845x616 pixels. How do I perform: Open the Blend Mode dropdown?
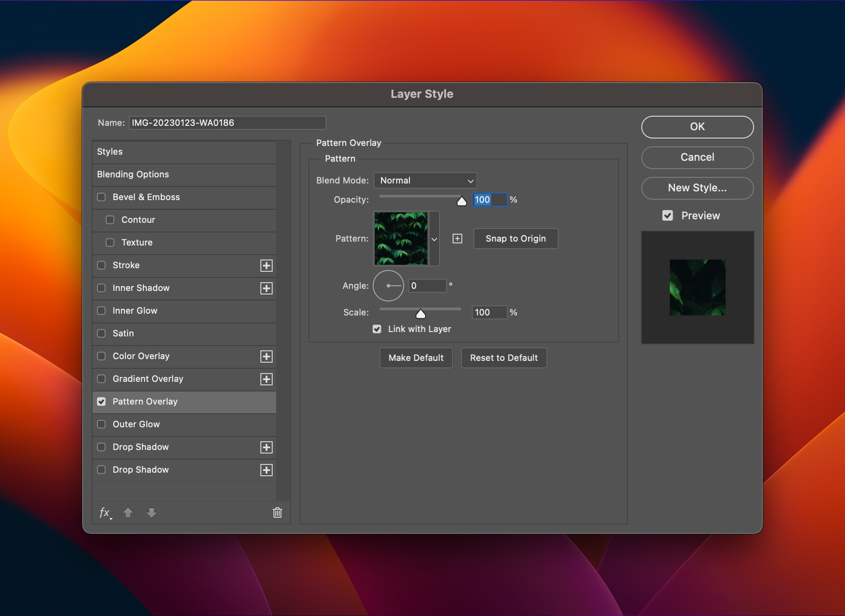(425, 180)
